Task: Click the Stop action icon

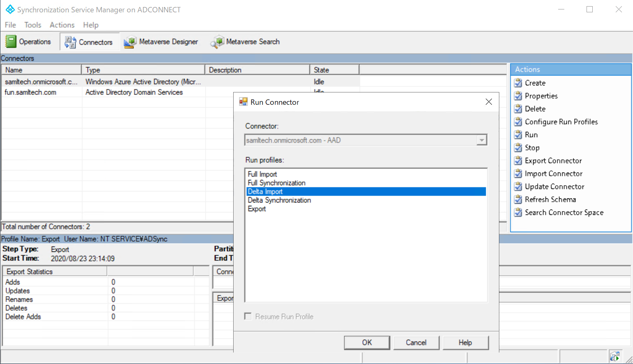Action: point(518,147)
